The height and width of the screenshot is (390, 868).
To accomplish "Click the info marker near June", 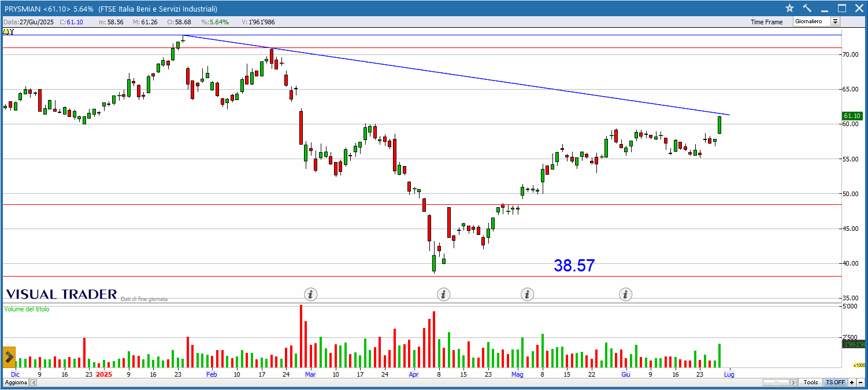I will tap(625, 295).
